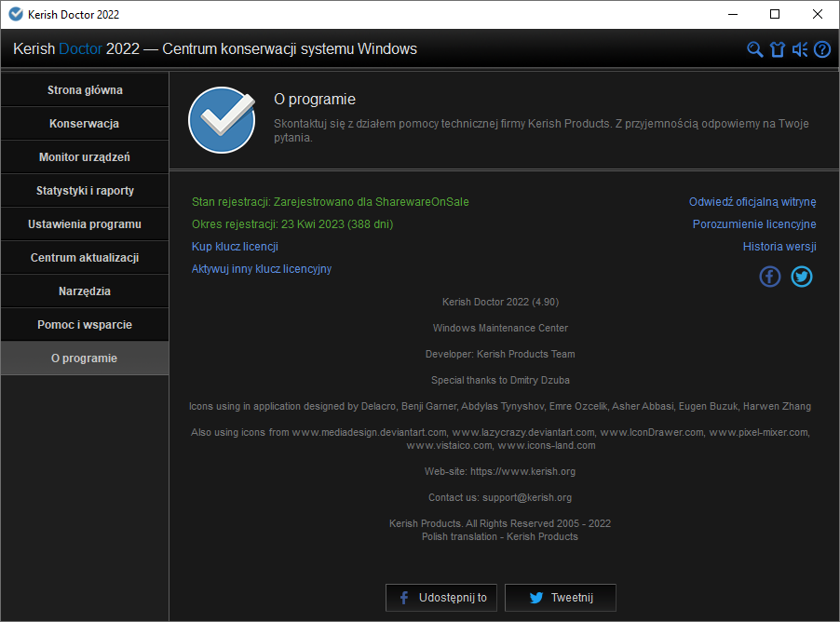The width and height of the screenshot is (840, 622).
Task: Click the skin (shirt) icon in the header
Action: point(778,49)
